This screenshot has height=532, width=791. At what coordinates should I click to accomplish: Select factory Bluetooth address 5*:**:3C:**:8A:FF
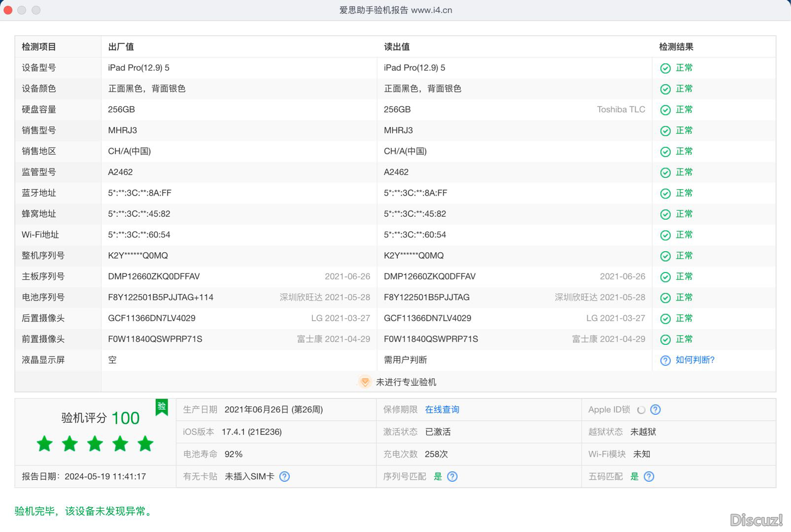tap(140, 193)
